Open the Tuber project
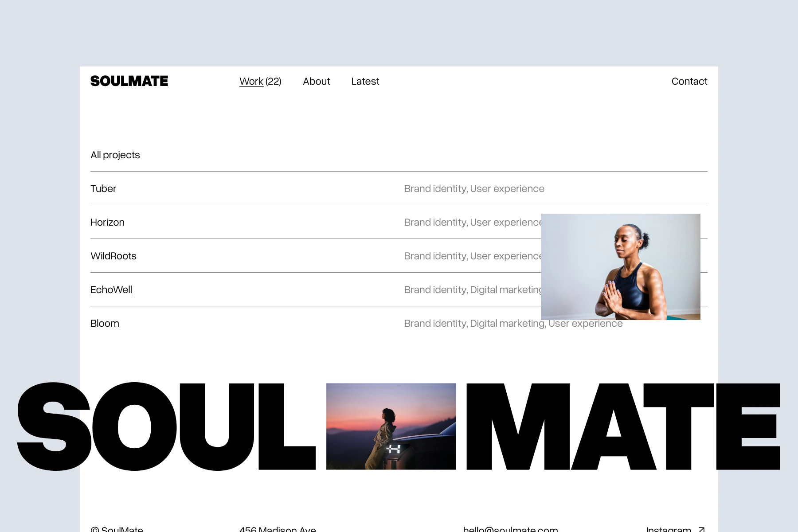Image resolution: width=798 pixels, height=532 pixels. pyautogui.click(x=103, y=188)
